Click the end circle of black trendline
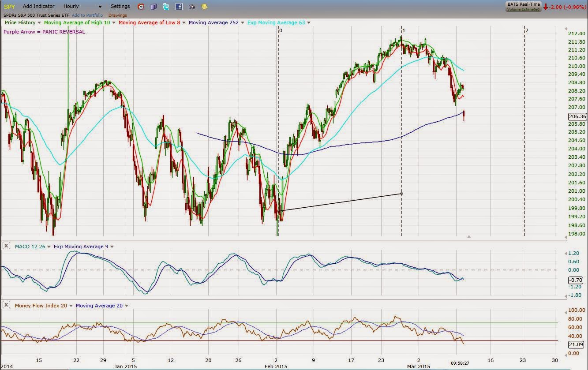Viewport: 588px width, 370px height. [401, 194]
